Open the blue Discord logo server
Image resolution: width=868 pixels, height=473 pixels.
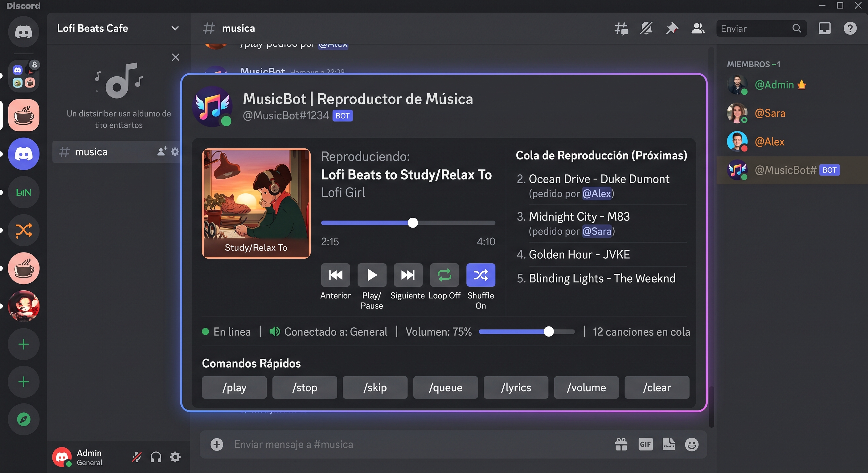[x=24, y=154]
